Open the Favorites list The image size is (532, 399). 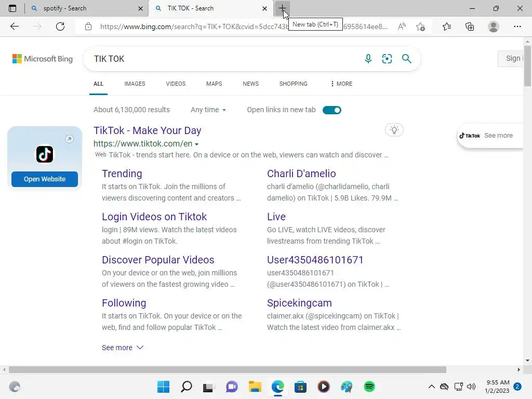[446, 26]
